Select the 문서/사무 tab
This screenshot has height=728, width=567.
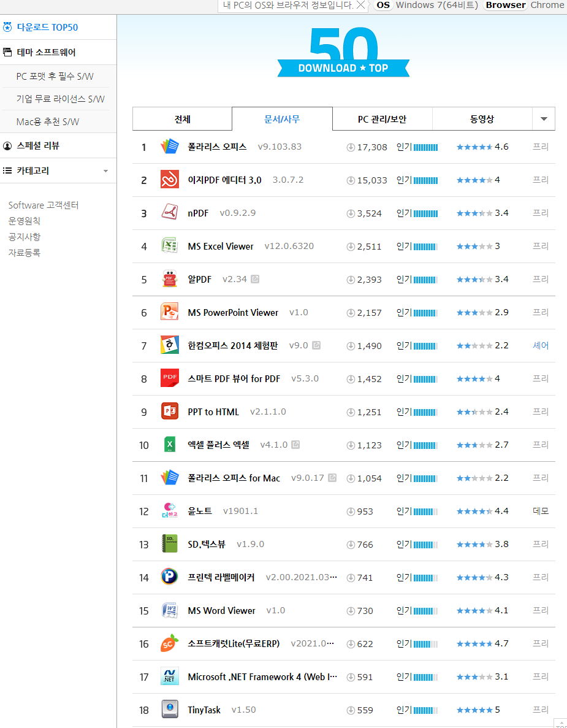tap(282, 119)
